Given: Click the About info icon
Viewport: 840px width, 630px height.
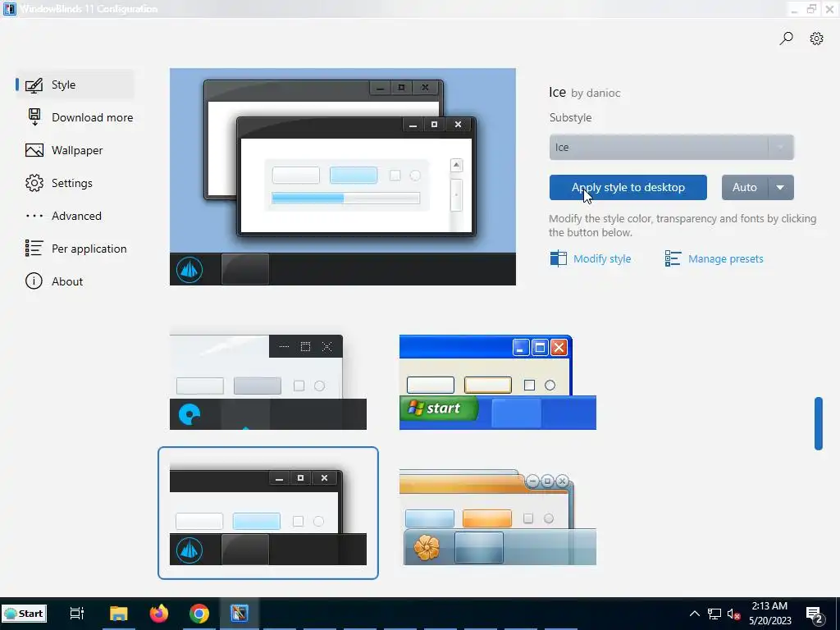Looking at the screenshot, I should tap(34, 281).
